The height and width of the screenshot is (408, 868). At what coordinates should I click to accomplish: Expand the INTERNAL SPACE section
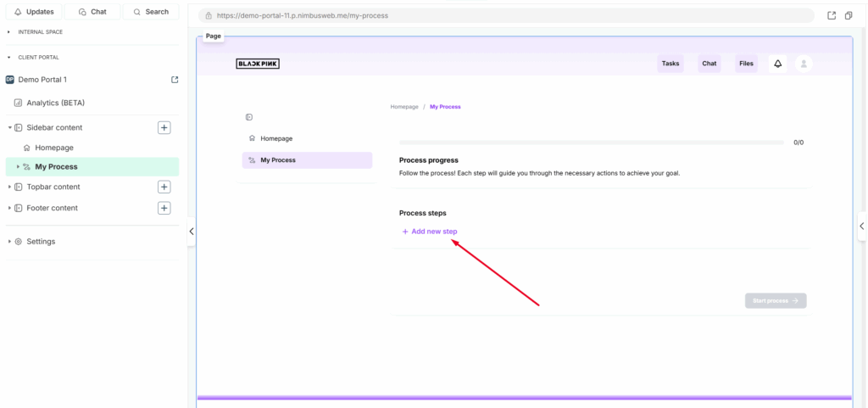[8, 32]
